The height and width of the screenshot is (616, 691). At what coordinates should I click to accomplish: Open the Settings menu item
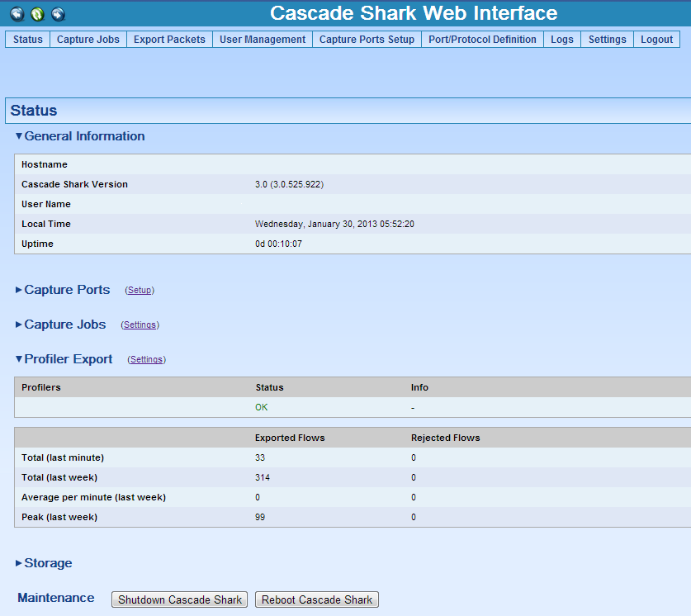pyautogui.click(x=607, y=40)
